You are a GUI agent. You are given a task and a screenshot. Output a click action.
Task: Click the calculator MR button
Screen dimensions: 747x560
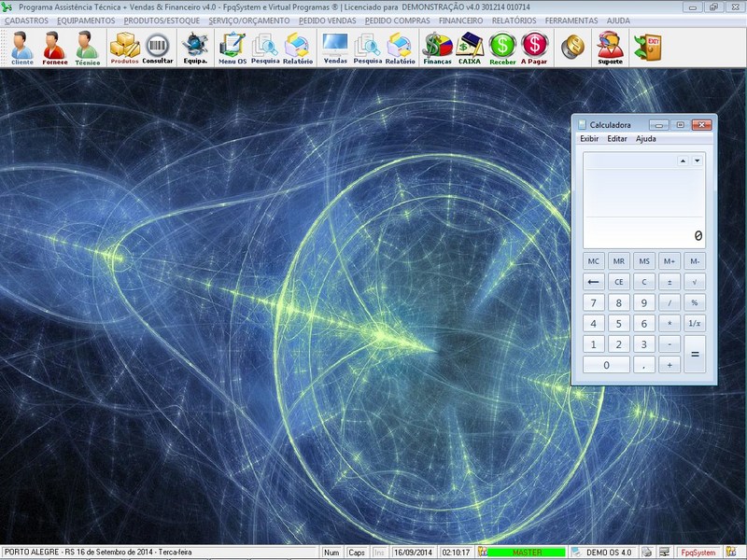coord(619,261)
